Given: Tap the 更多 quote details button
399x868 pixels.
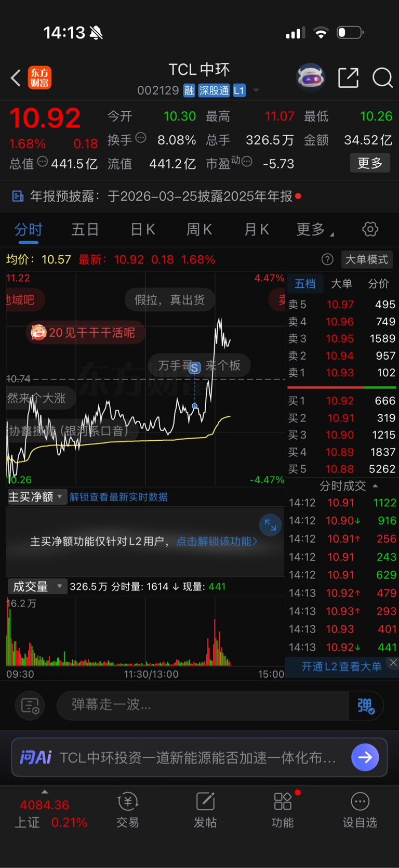Looking at the screenshot, I should (x=370, y=163).
